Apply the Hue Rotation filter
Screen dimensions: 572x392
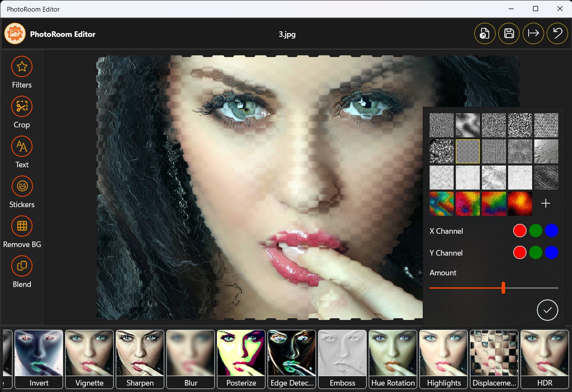click(393, 359)
